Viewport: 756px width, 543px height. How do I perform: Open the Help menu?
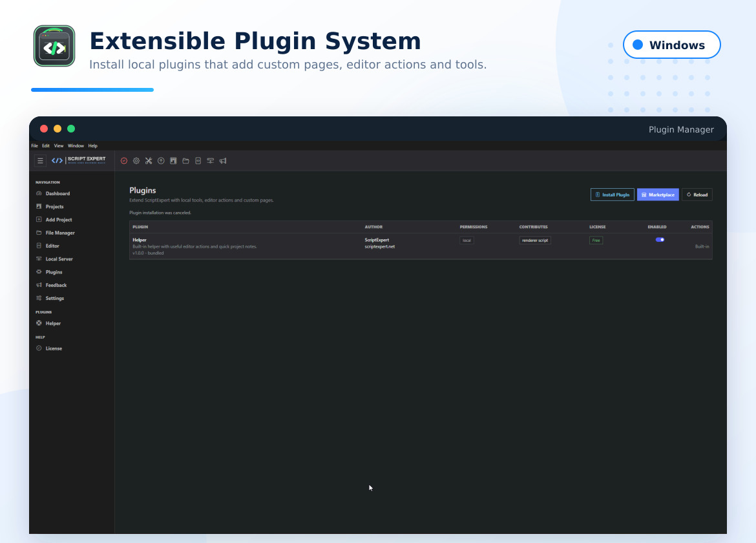92,145
